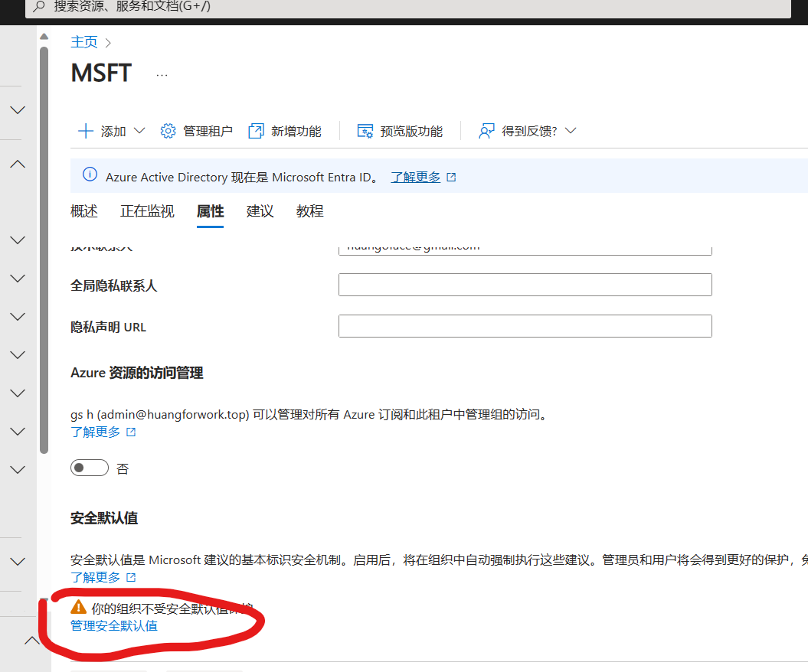Click the vertical scrollbar thumb
This screenshot has height=672, width=808.
(44, 250)
